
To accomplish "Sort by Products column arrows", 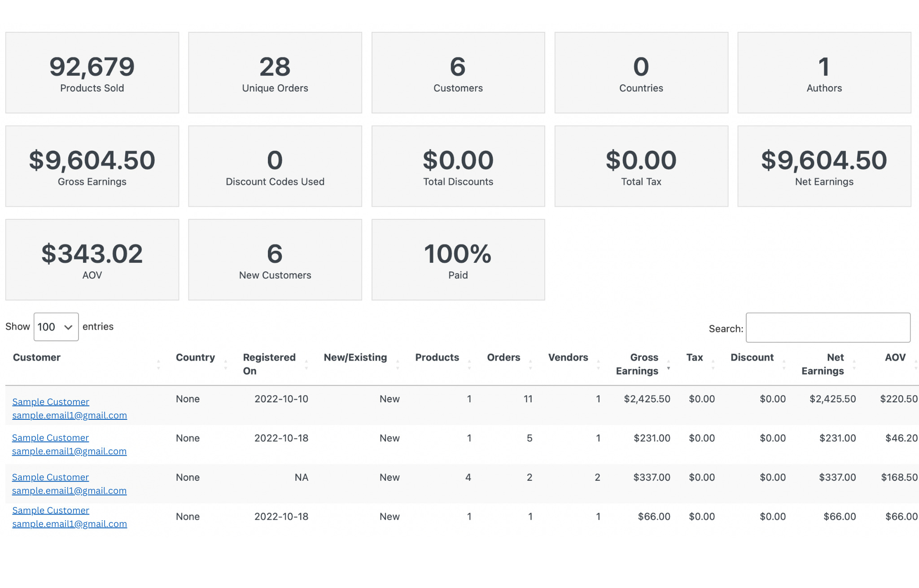I will 469,364.
